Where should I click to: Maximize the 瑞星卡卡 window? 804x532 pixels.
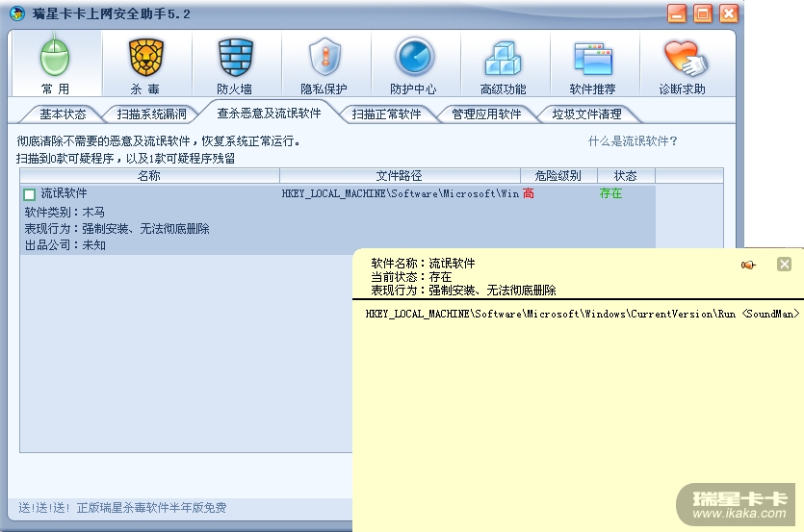coord(703,13)
